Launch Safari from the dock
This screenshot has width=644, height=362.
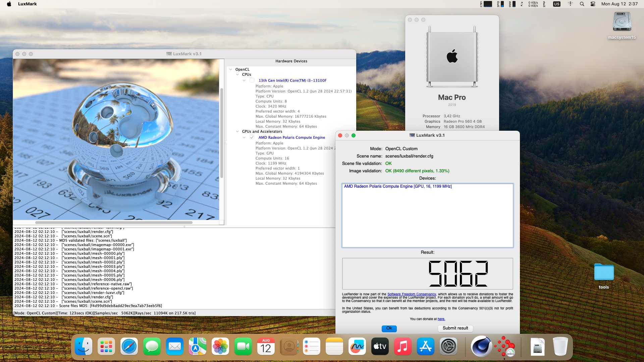tap(129, 346)
